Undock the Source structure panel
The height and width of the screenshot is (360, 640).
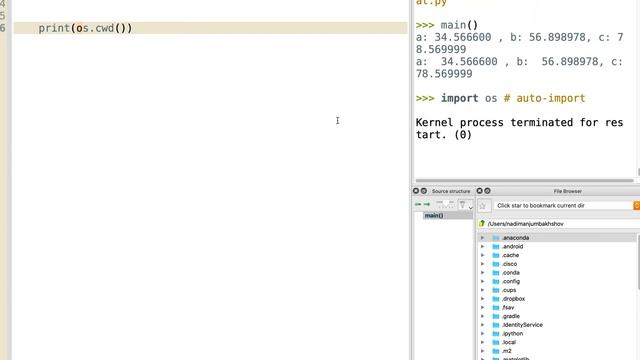click(424, 191)
